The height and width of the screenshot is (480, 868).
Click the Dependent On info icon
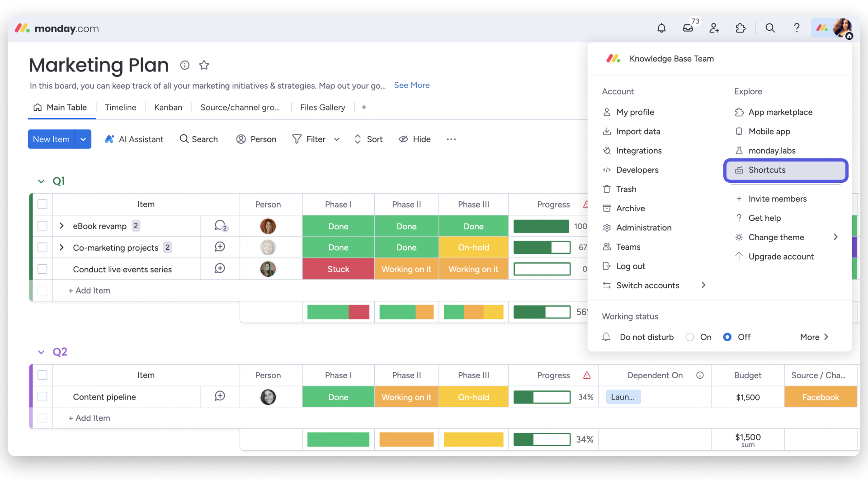pos(700,375)
